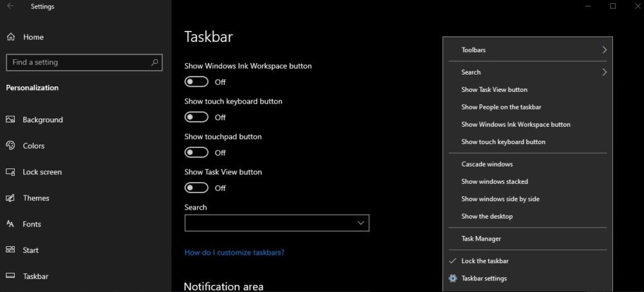Screen dimensions: 644x292
Task: Expand the Search submenu in context menu
Action: click(x=604, y=72)
